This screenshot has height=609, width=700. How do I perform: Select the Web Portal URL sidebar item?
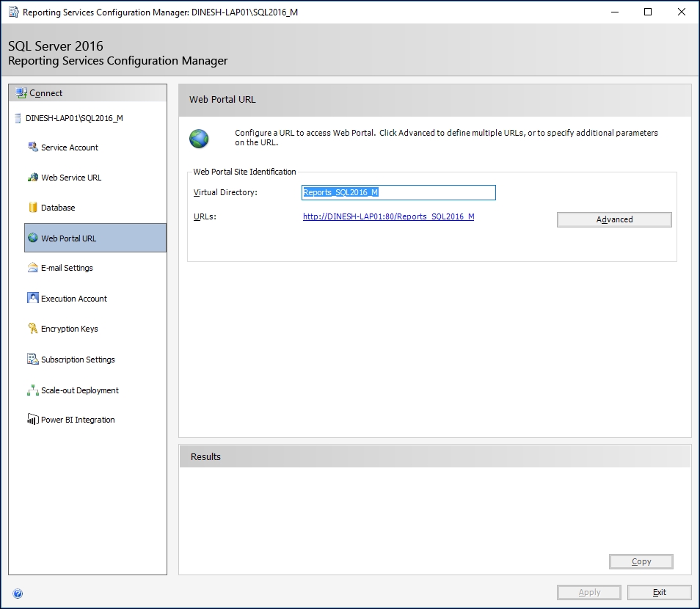click(95, 238)
